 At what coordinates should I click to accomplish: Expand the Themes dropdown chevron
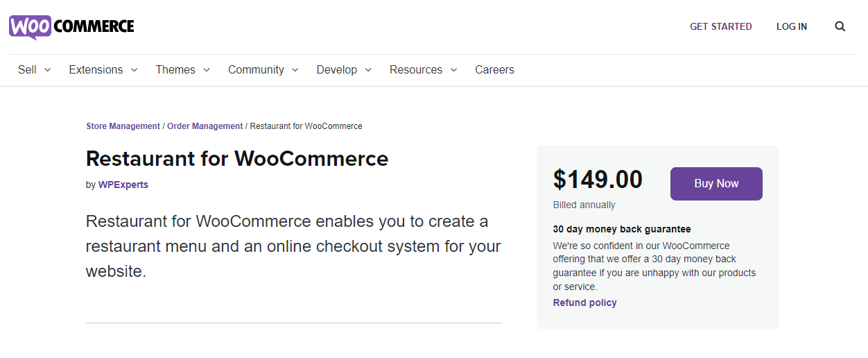[206, 70]
